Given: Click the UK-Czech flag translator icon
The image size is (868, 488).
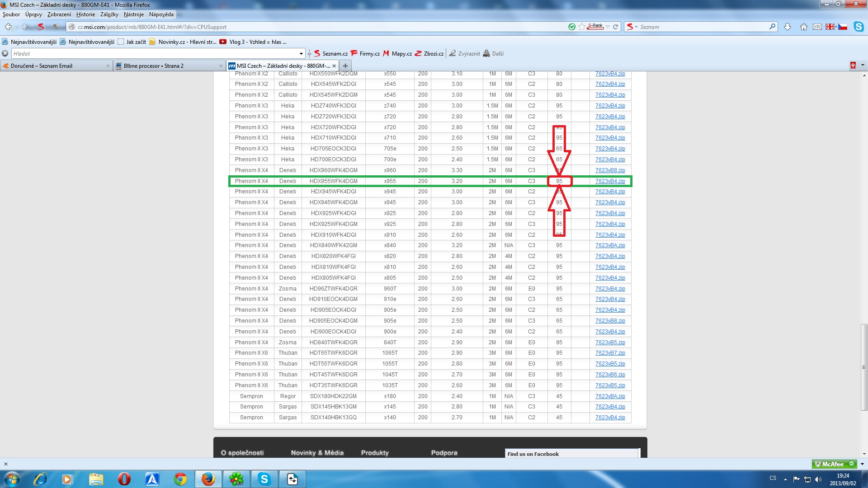Looking at the screenshot, I should click(x=836, y=27).
